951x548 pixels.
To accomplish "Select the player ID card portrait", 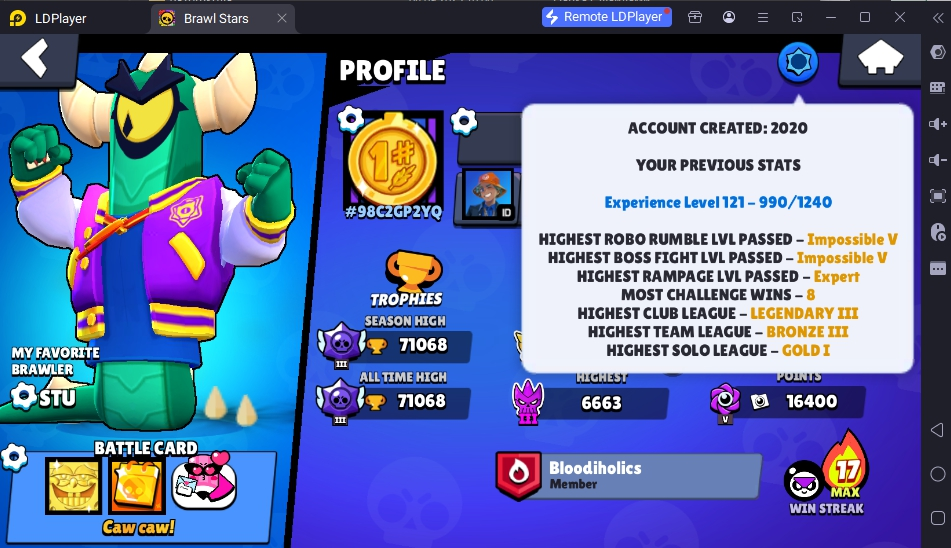I will 488,194.
